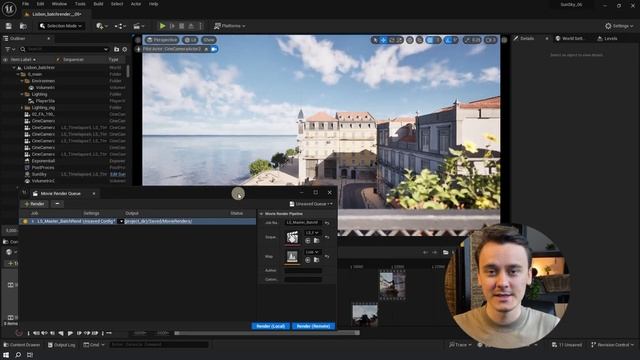Collapse the Lisbon_batchrender world root
The width and height of the screenshot is (640, 360).
coord(13,67)
